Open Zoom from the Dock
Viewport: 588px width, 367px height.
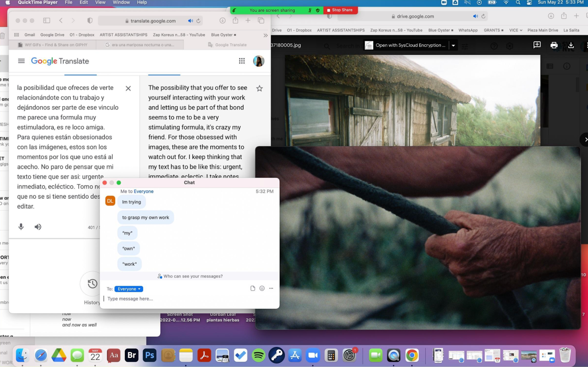[x=313, y=355]
